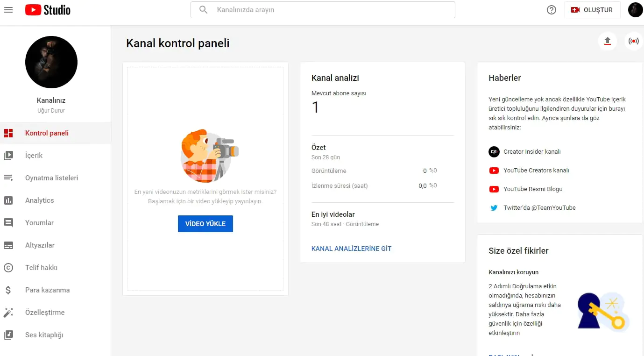The width and height of the screenshot is (644, 356).
Task: Open the help question mark icon
Action: 551,10
